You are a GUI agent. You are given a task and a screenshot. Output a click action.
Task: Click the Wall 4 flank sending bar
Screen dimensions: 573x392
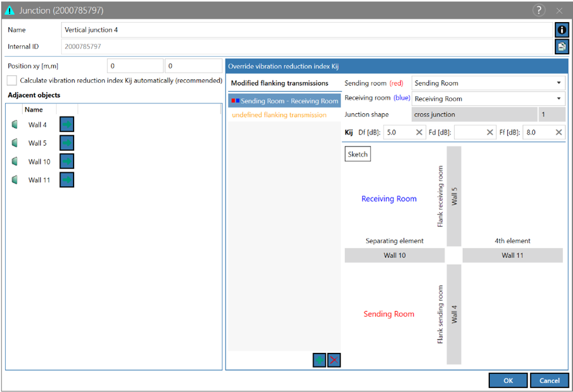coord(454,314)
